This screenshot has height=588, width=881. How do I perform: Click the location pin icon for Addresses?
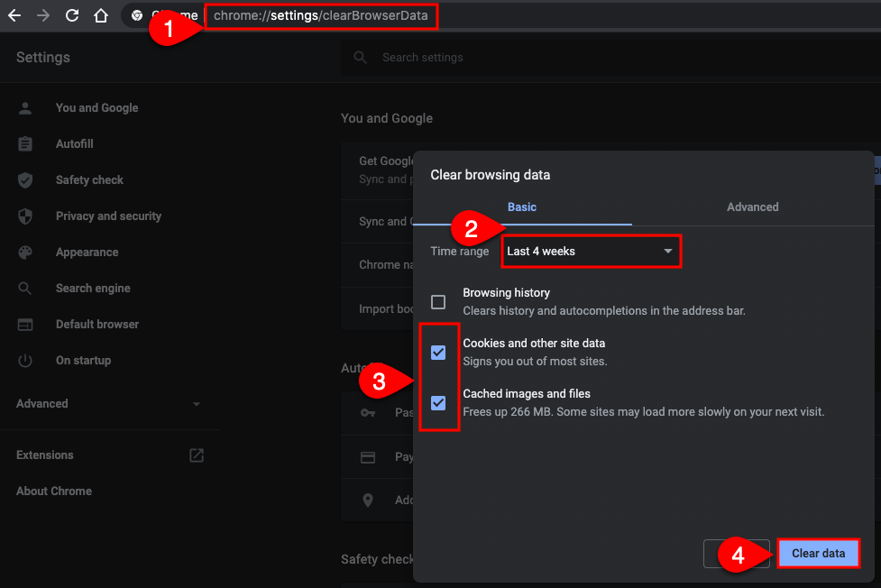click(368, 501)
